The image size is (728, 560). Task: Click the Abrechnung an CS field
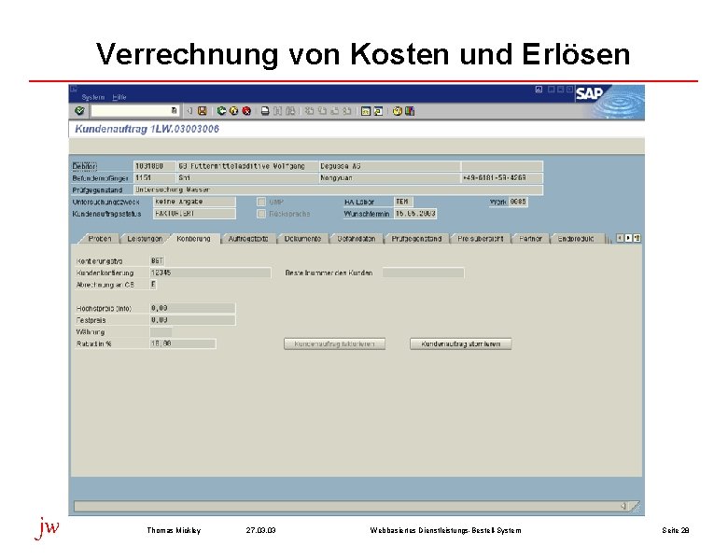(x=153, y=285)
